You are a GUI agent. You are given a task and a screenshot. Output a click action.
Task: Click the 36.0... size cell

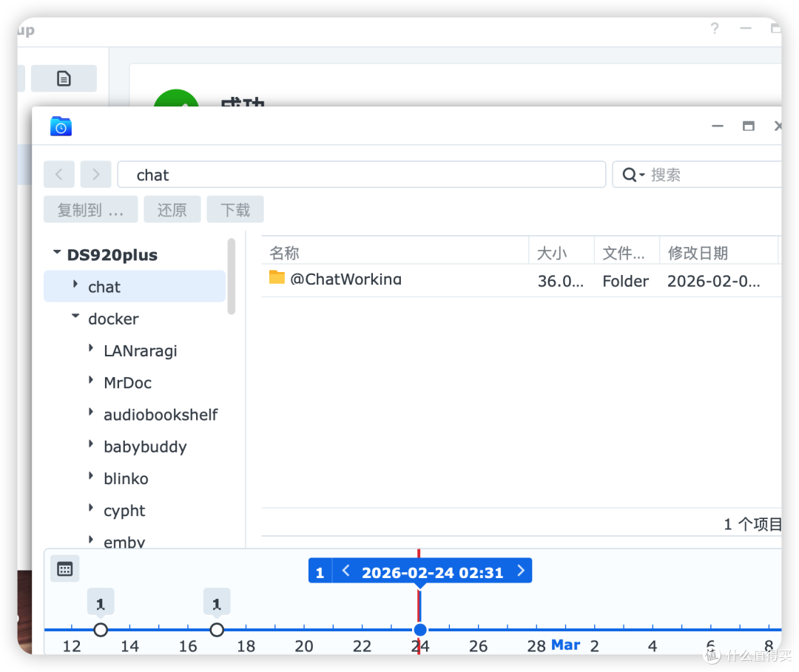(561, 281)
